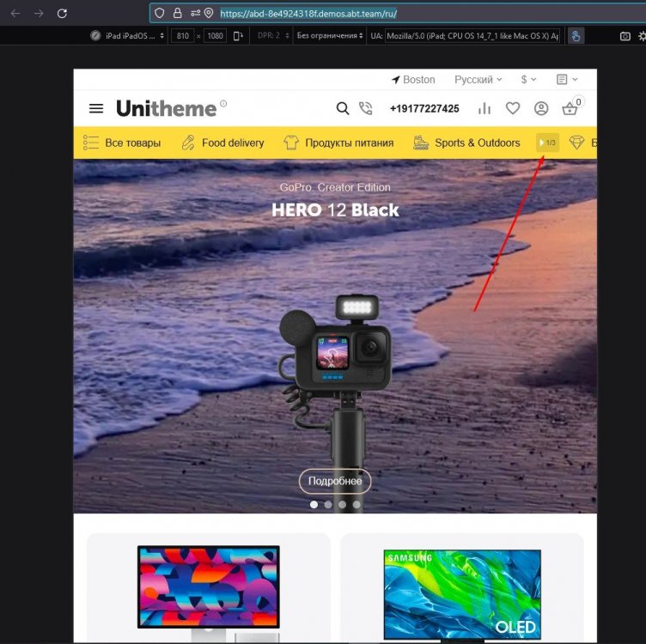
Task: Select the first banner slide dot
Action: tap(314, 504)
